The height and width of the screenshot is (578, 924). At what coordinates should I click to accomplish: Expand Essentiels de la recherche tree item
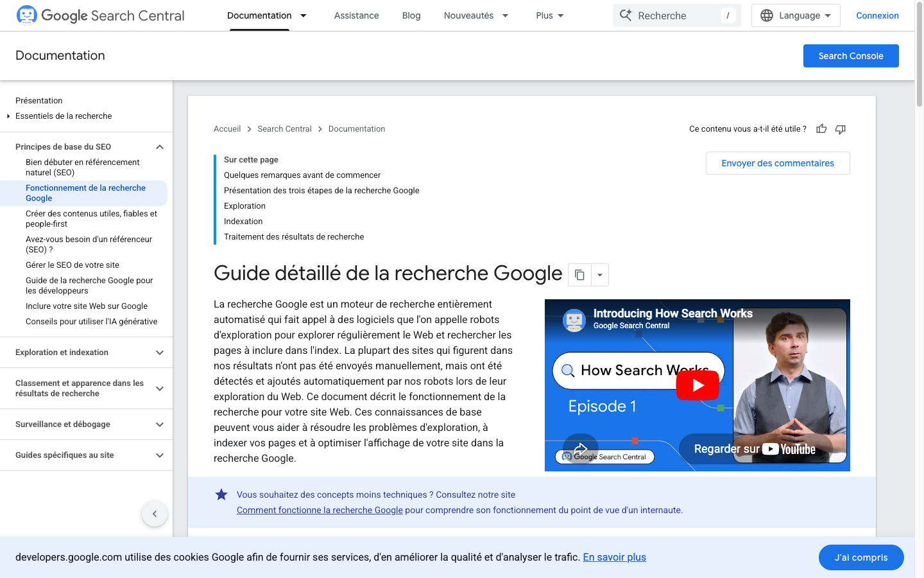pyautogui.click(x=8, y=116)
